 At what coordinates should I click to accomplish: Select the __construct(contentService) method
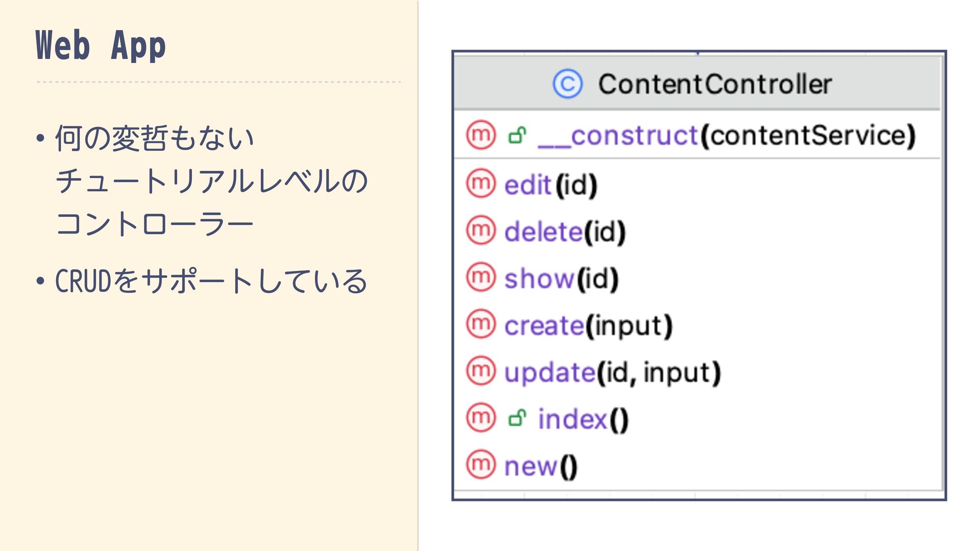727,136
